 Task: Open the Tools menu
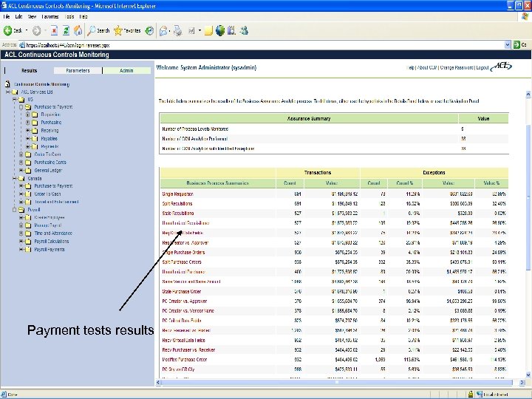tap(69, 16)
